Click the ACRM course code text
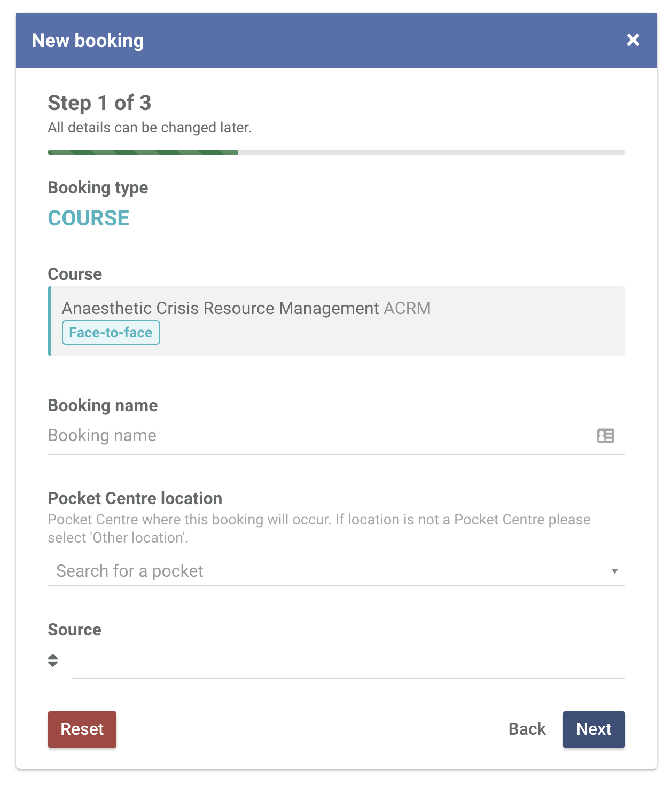This screenshot has height=785, width=672. tap(407, 308)
